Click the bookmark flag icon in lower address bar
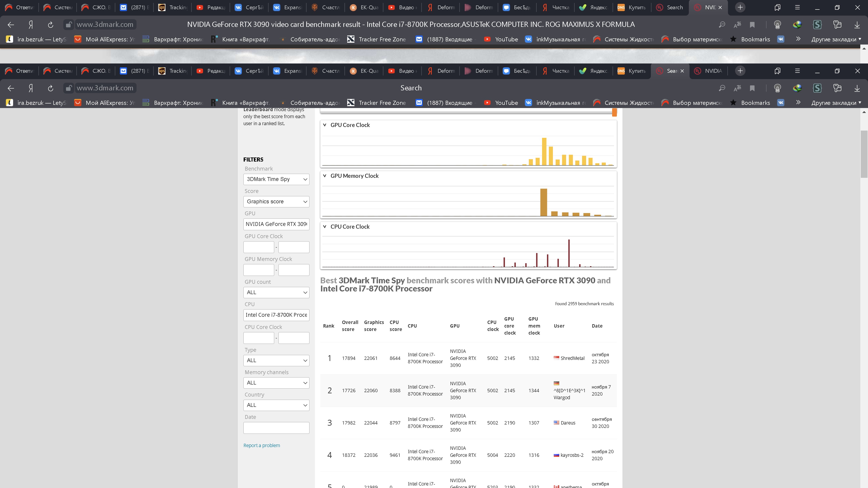This screenshot has width=868, height=488. (752, 88)
